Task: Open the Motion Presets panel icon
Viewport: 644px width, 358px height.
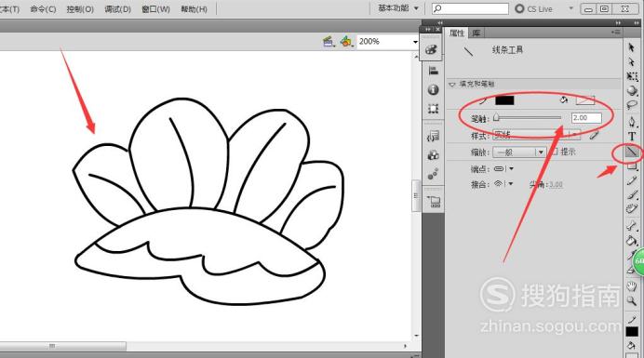Action: (x=433, y=174)
